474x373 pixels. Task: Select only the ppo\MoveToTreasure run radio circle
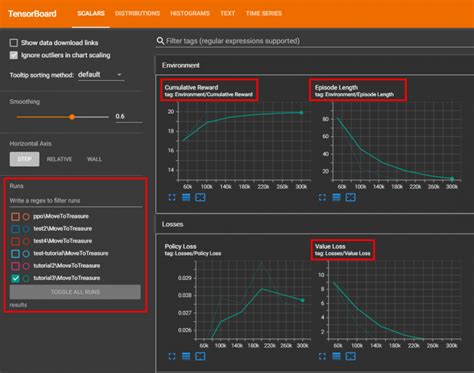click(x=26, y=216)
